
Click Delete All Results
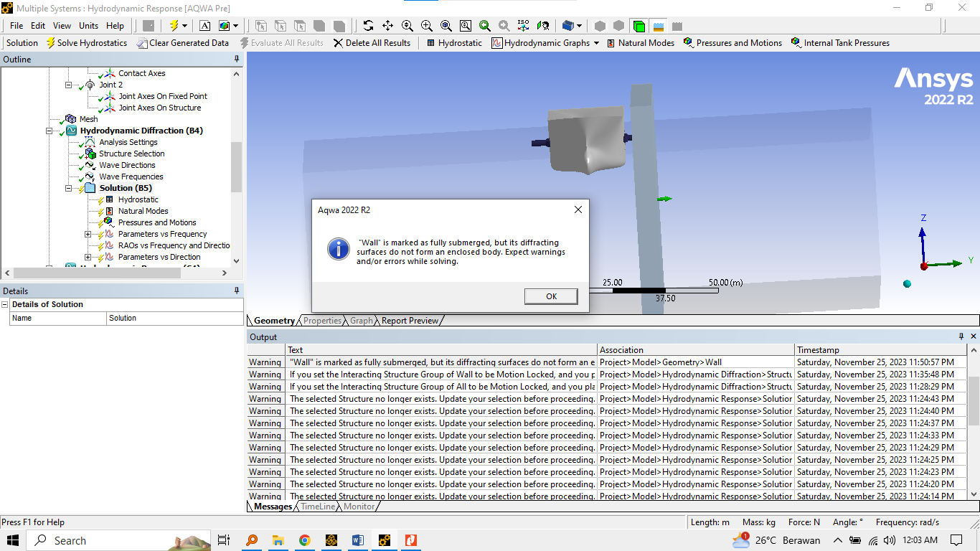point(372,43)
